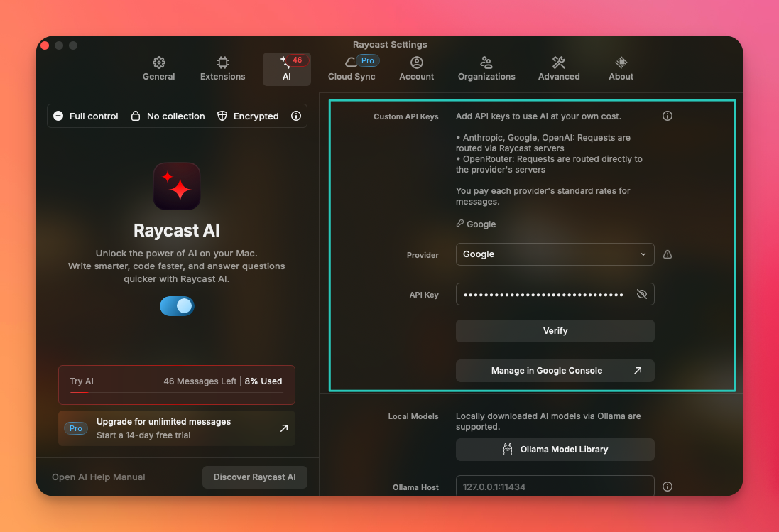Reveal the API key with eye icon
This screenshot has height=532, width=779.
tap(642, 294)
